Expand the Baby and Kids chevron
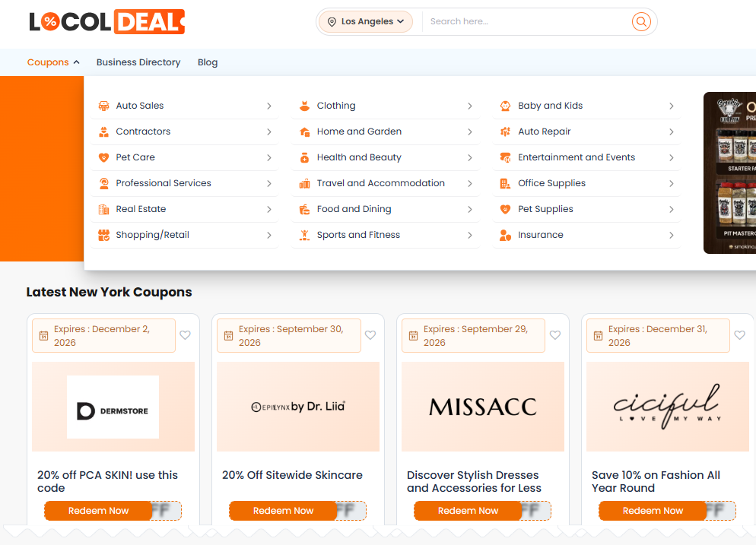The height and width of the screenshot is (545, 756). pos(671,106)
